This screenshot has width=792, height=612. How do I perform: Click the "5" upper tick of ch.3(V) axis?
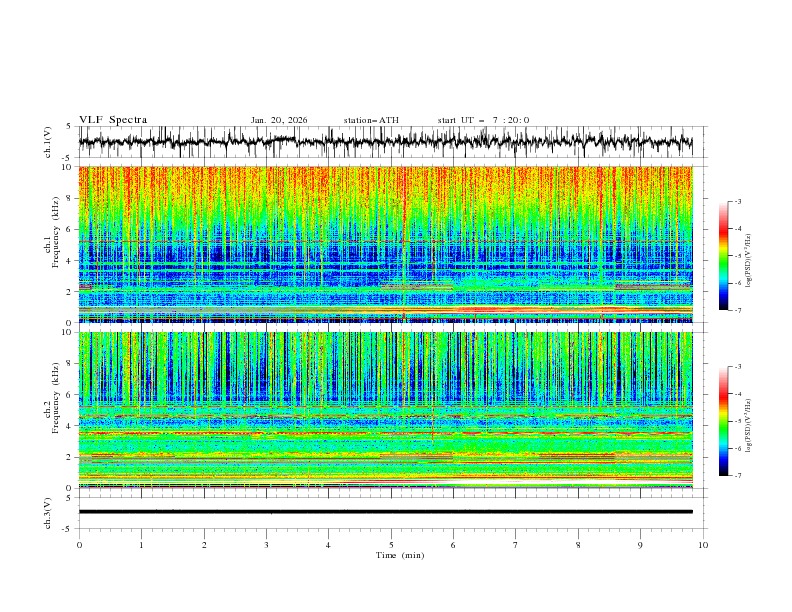click(69, 497)
